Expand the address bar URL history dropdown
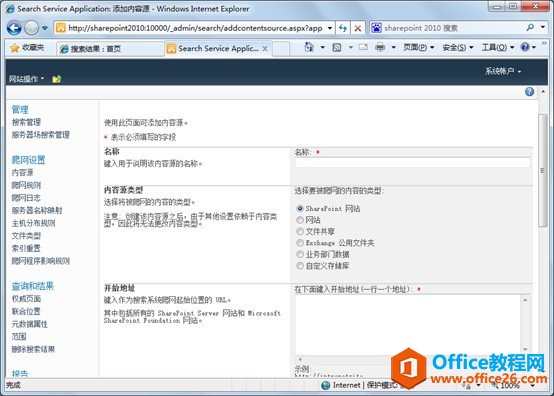This screenshot has width=554, height=396. tap(330, 28)
